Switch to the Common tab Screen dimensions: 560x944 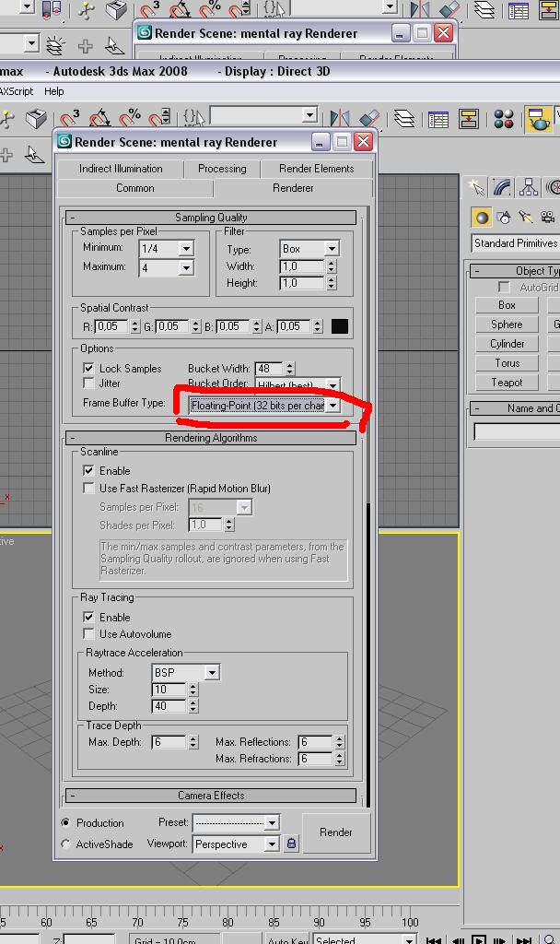(x=134, y=188)
